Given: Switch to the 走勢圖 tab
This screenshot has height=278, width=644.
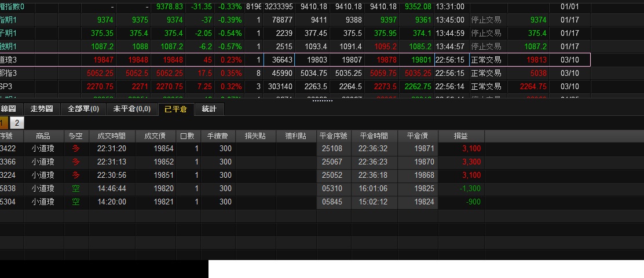Looking at the screenshot, I should 42,109.
